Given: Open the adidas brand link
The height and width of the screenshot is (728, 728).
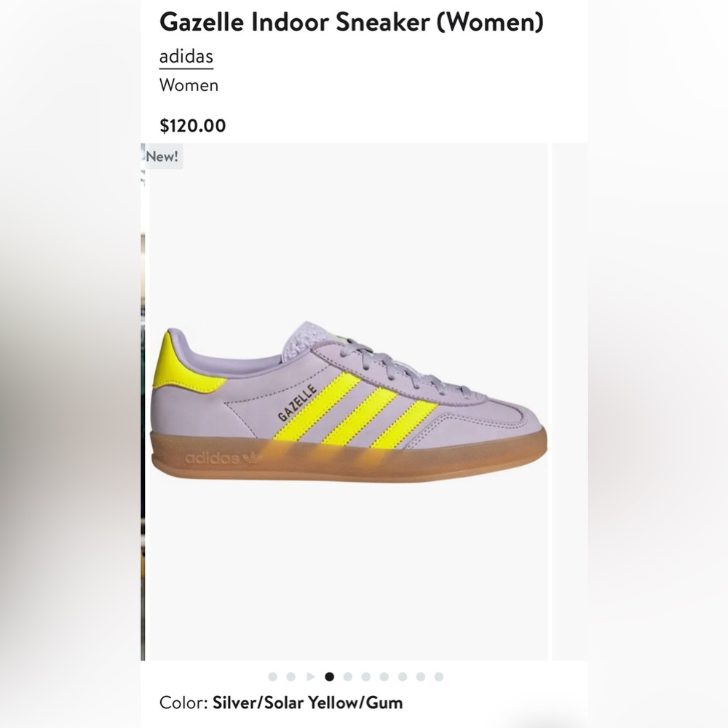Looking at the screenshot, I should coord(187,55).
